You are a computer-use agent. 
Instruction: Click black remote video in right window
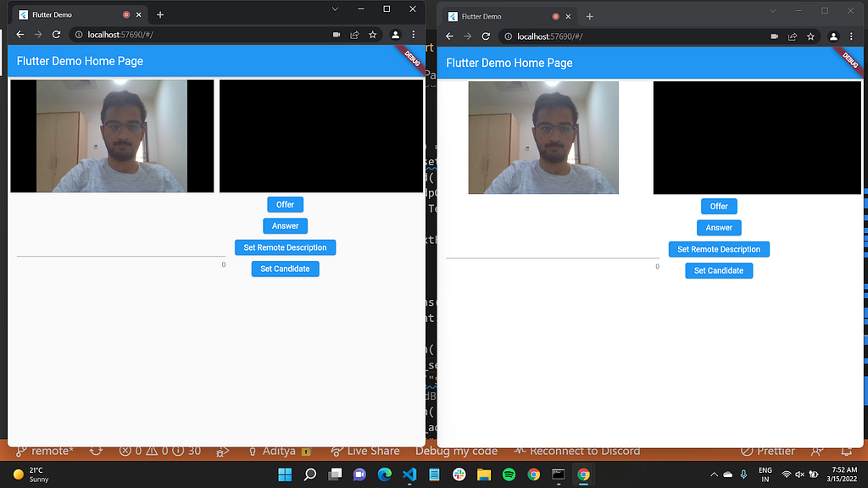pos(757,138)
